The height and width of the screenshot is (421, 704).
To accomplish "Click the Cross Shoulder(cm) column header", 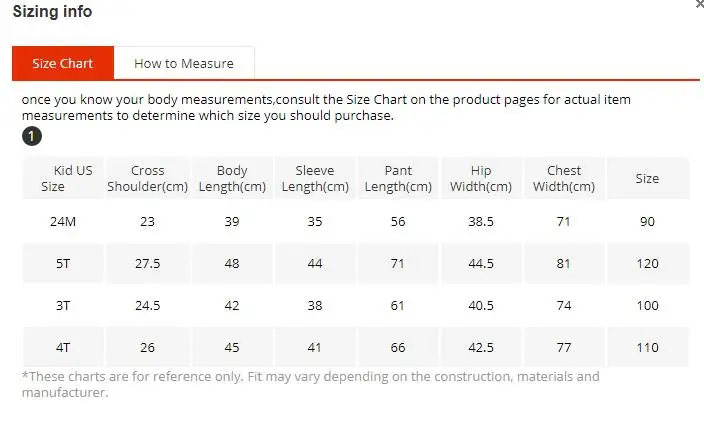I will coord(148,178).
